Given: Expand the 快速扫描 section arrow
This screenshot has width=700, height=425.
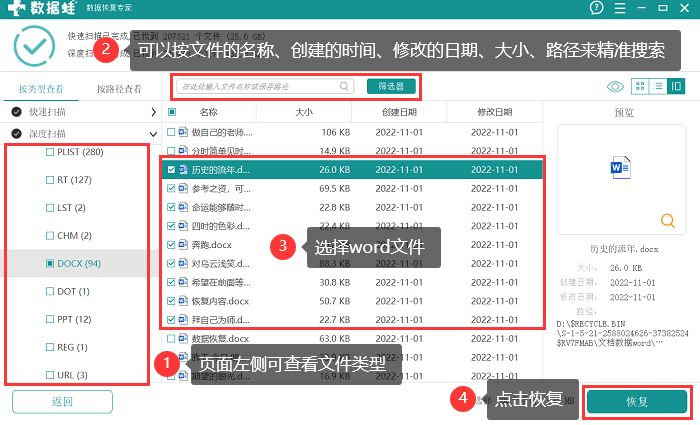Looking at the screenshot, I should [153, 112].
